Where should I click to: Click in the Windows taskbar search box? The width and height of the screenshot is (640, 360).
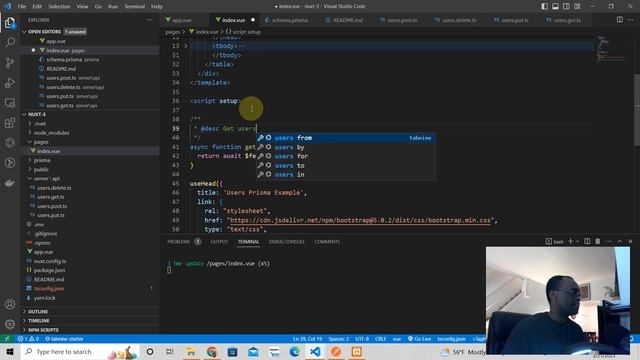click(80, 351)
